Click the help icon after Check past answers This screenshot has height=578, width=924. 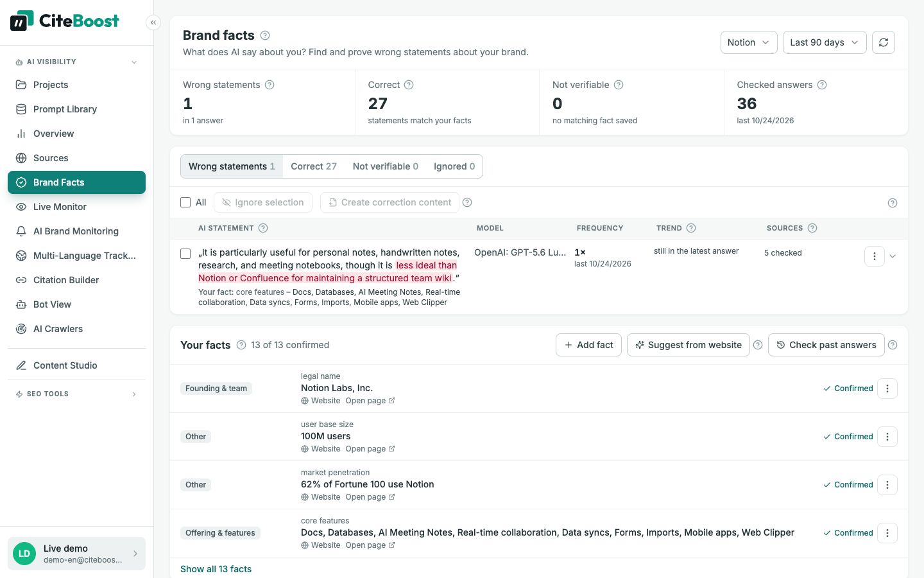point(893,345)
